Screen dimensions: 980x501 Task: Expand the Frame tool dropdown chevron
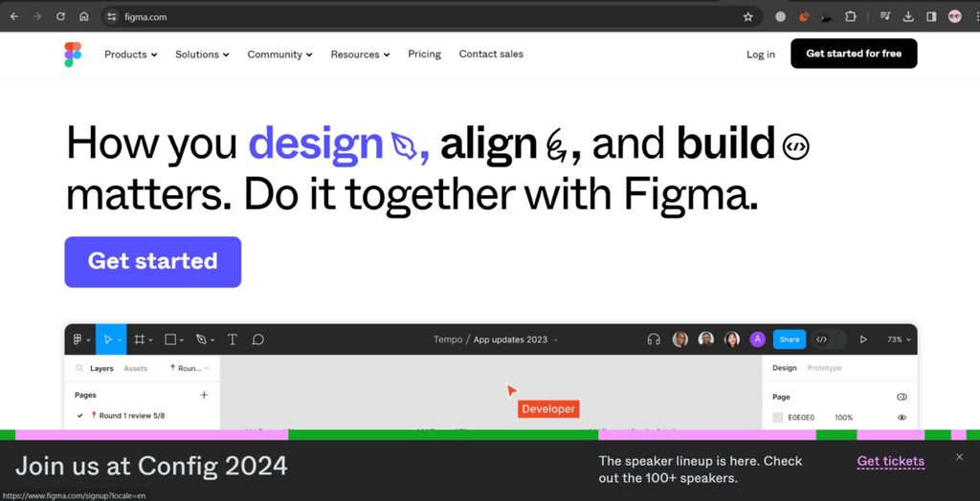[x=150, y=339]
